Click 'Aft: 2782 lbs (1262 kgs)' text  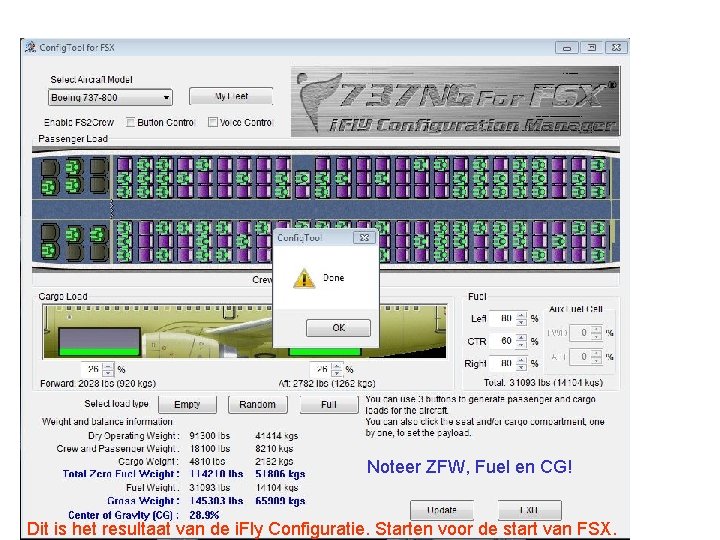click(x=327, y=383)
